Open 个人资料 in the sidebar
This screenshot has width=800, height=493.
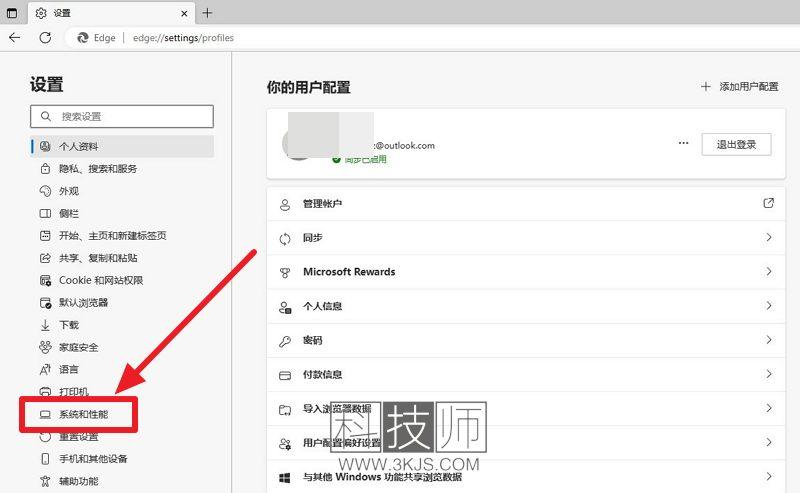pyautogui.click(x=122, y=146)
